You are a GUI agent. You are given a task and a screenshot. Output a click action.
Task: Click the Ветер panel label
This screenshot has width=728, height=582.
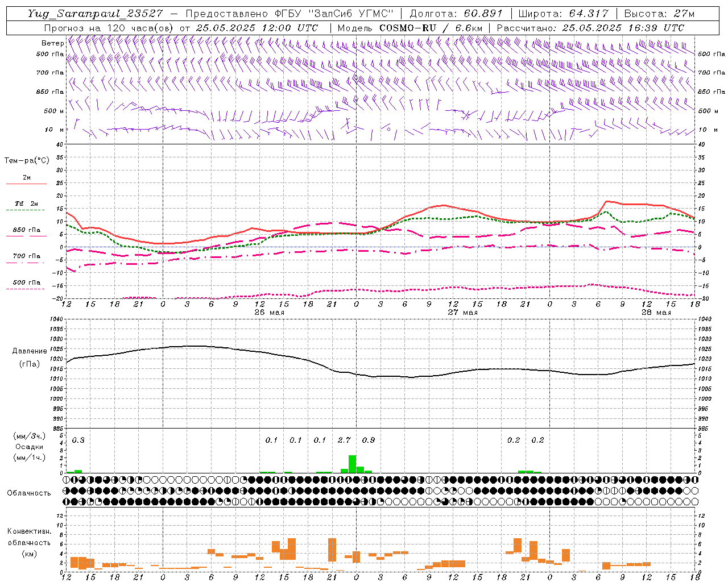click(x=52, y=43)
